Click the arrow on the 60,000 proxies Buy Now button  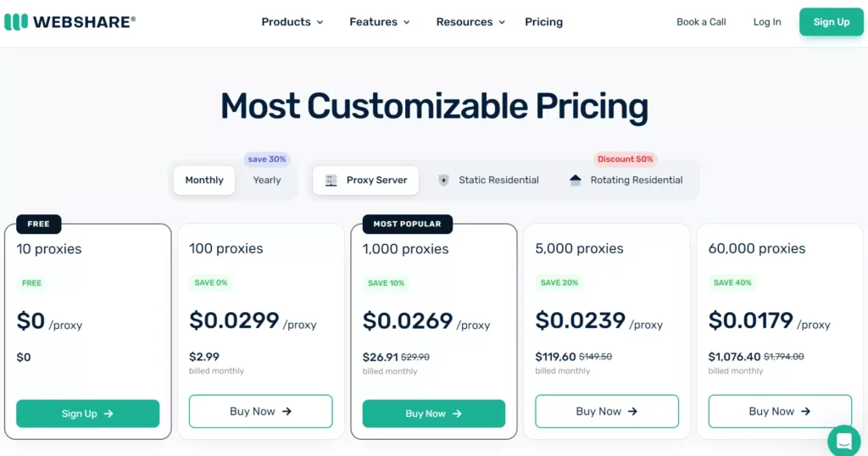point(805,411)
